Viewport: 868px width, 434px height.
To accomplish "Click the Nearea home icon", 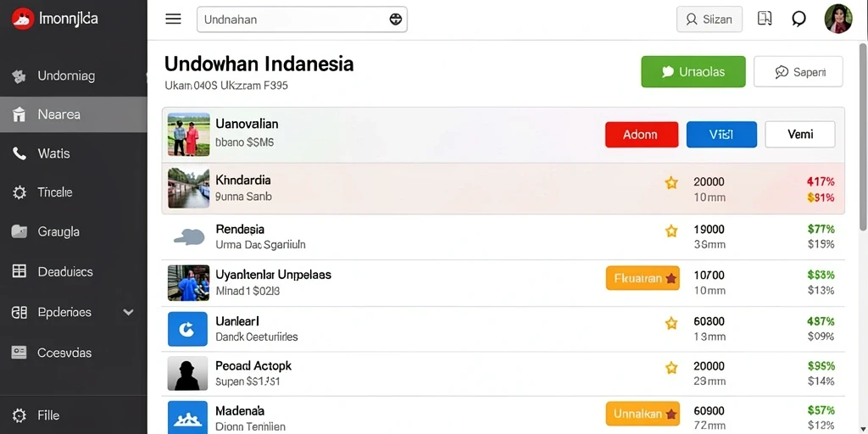I will [x=19, y=115].
